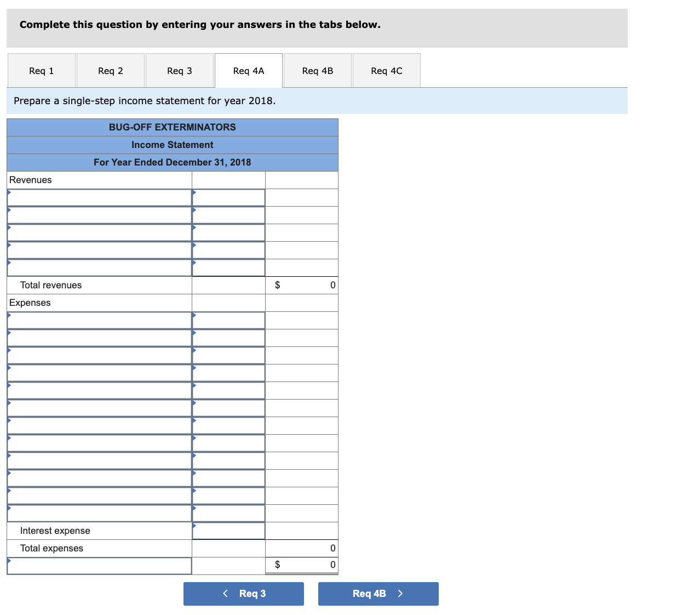The width and height of the screenshot is (700, 615).
Task: Open the account dropdown directly above Total revenues
Action: 100,267
